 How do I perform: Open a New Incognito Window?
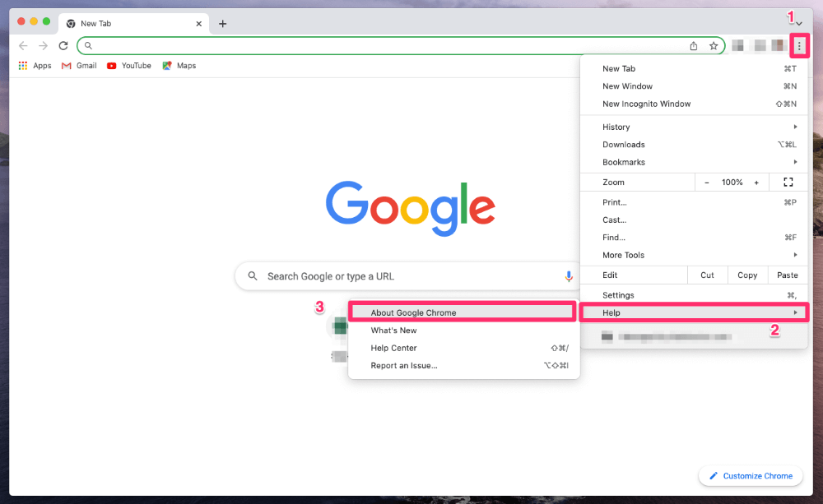(x=694, y=104)
